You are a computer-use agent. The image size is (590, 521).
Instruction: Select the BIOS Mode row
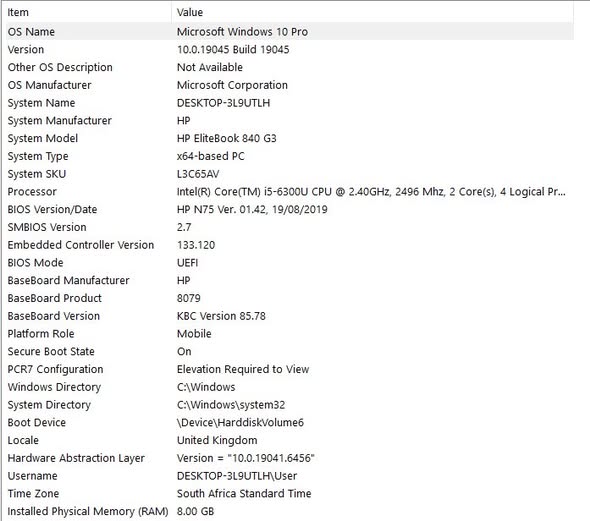(290, 263)
